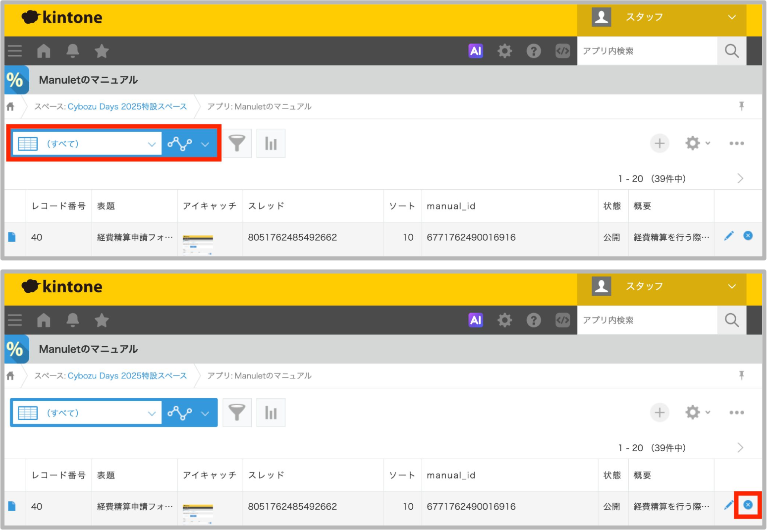
Task: Click the code developer icon in the upper header
Action: [x=562, y=51]
